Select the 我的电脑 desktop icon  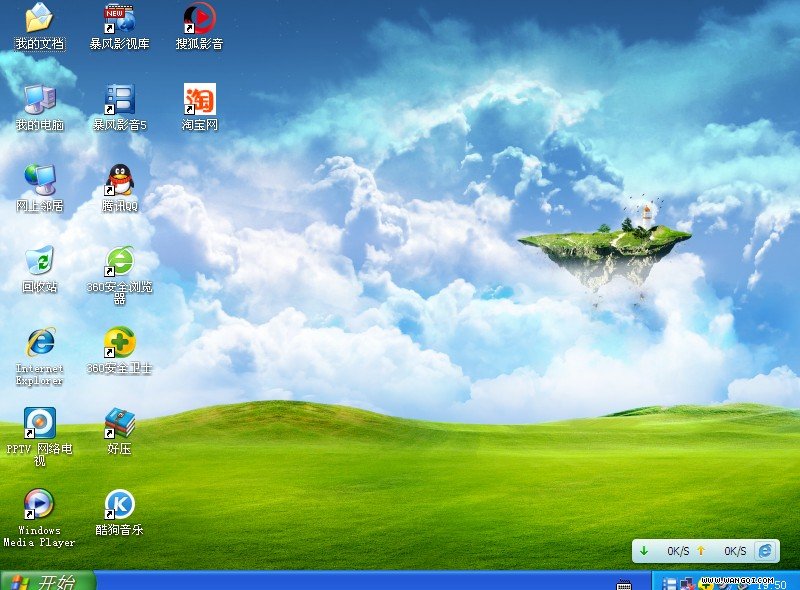[39, 99]
